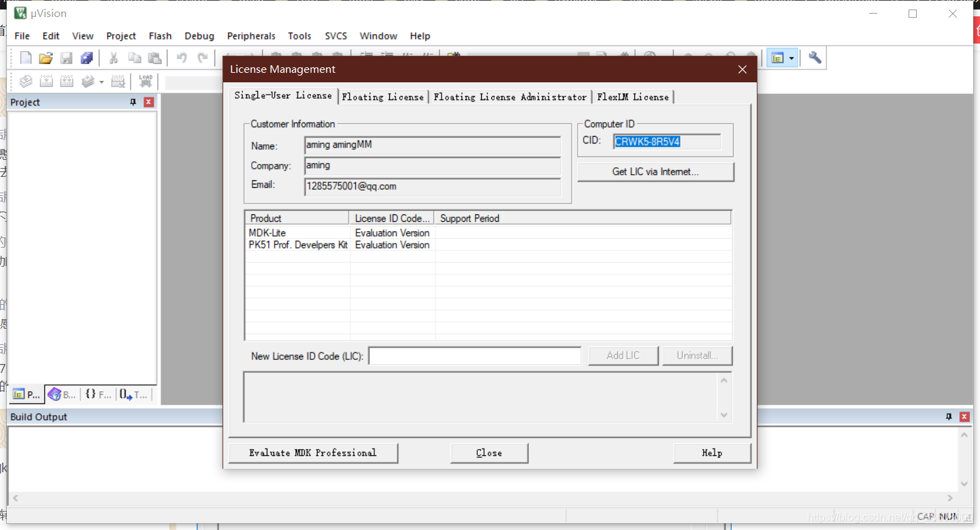Open the Project menu
Image resolution: width=980 pixels, height=530 pixels.
tap(121, 36)
